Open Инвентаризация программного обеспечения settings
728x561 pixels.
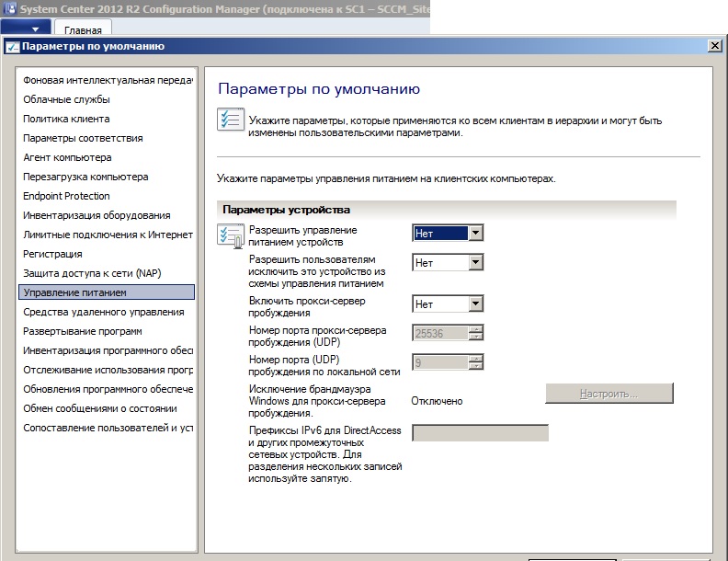click(108, 350)
